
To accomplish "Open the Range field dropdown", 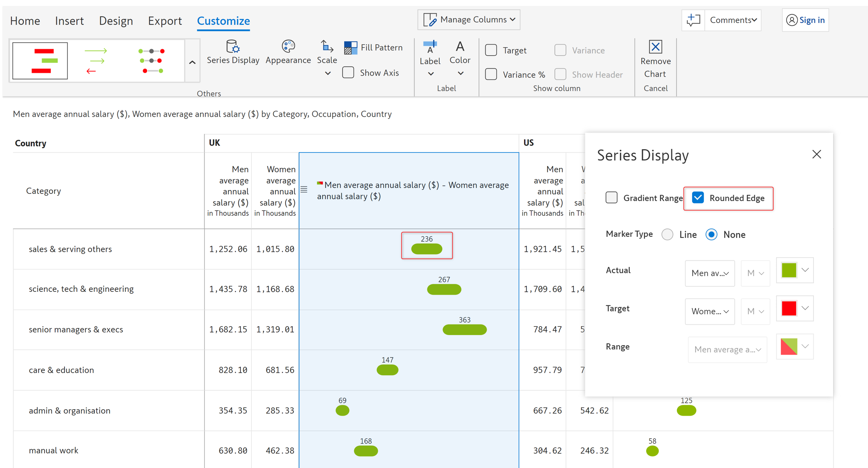I will pos(727,349).
